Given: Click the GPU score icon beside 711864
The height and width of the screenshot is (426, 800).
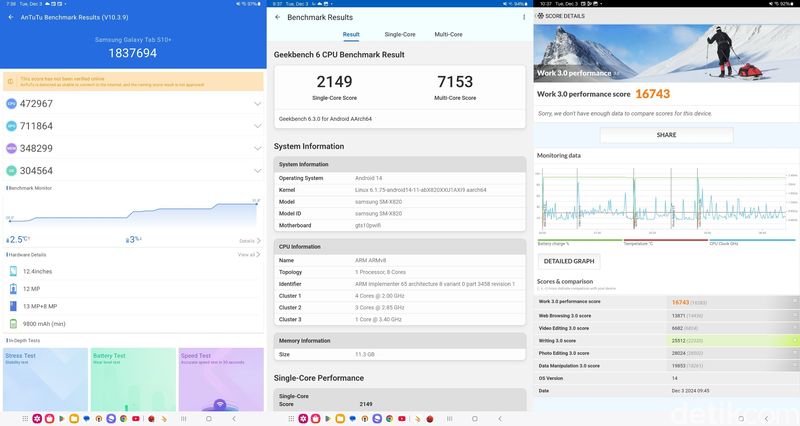Looking at the screenshot, I should coord(11,126).
